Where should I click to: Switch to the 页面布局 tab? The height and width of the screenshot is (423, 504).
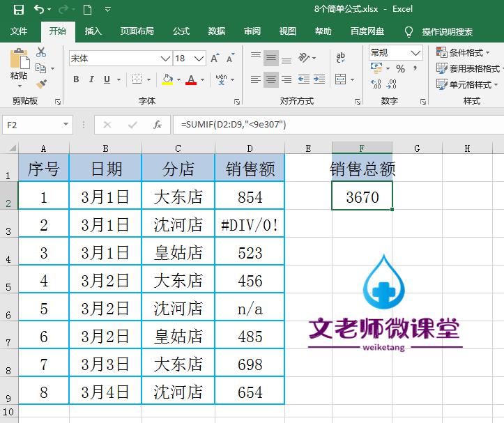pyautogui.click(x=137, y=31)
